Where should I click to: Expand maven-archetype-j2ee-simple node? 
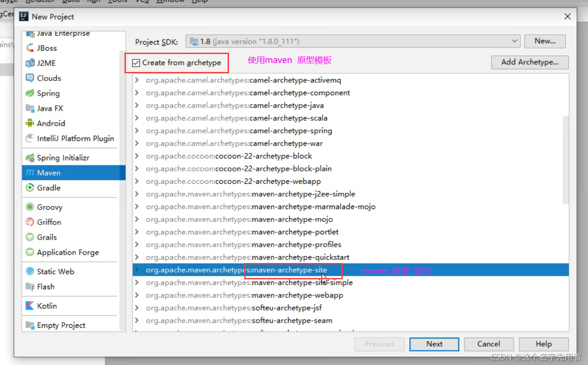tap(137, 194)
